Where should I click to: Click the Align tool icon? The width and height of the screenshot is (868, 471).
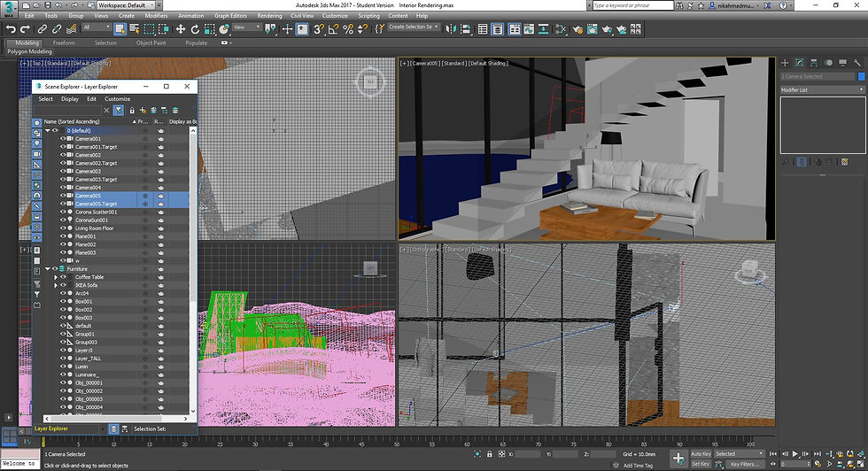coord(465,29)
